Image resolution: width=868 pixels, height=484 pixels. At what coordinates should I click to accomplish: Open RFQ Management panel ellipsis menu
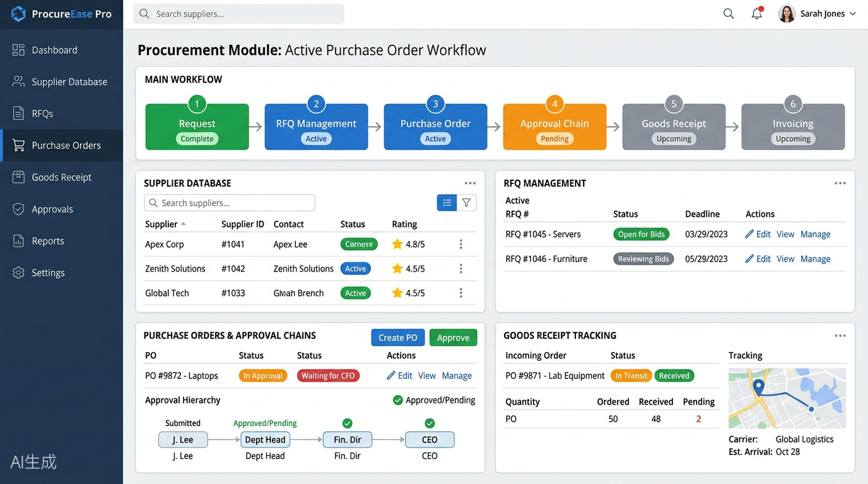point(840,183)
